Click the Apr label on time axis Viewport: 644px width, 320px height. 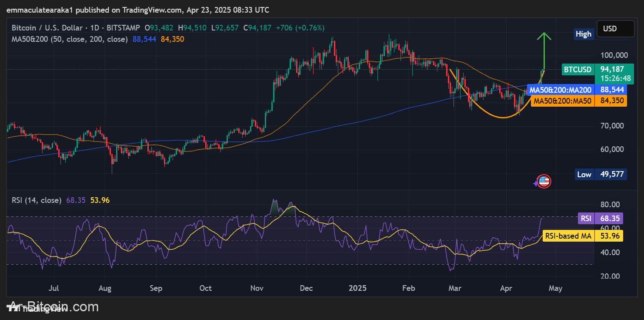click(x=506, y=288)
